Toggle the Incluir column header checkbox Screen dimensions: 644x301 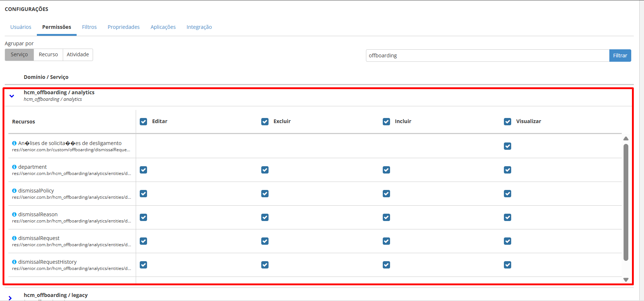386,122
